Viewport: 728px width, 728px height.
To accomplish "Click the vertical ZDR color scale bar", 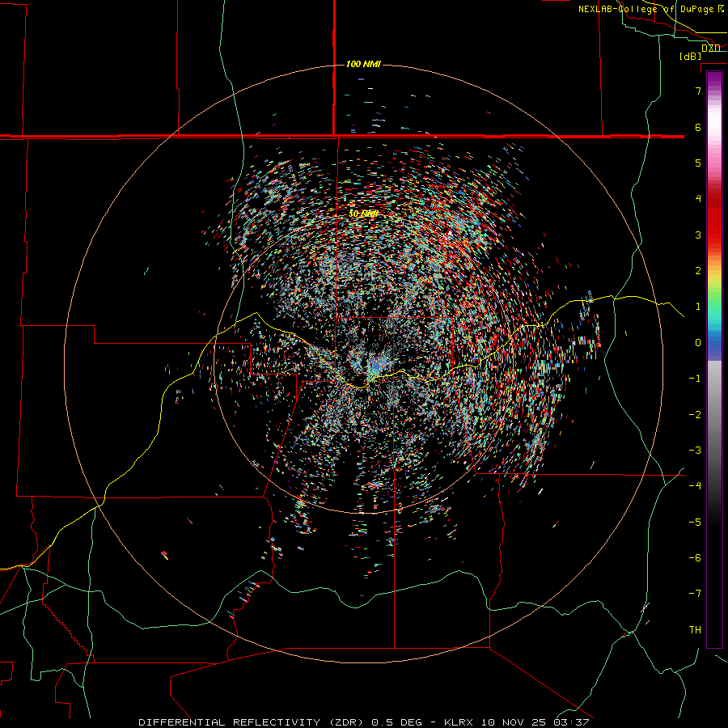I will [x=714, y=360].
